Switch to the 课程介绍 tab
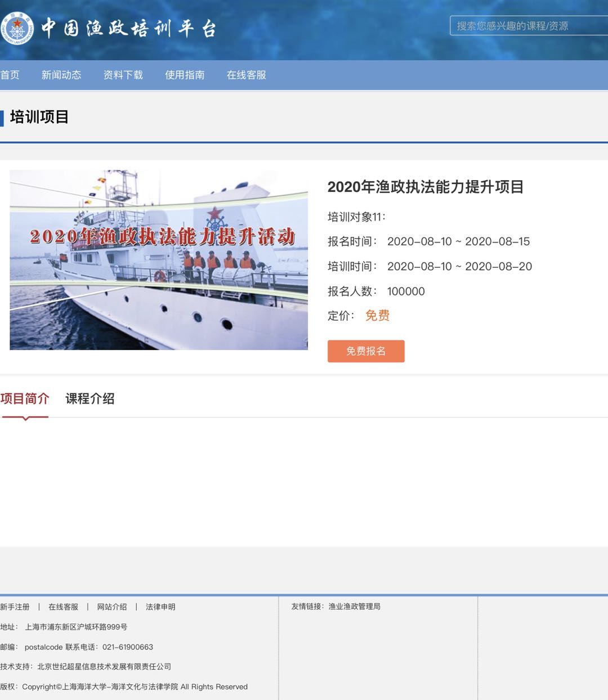This screenshot has height=700, width=608. coord(90,399)
